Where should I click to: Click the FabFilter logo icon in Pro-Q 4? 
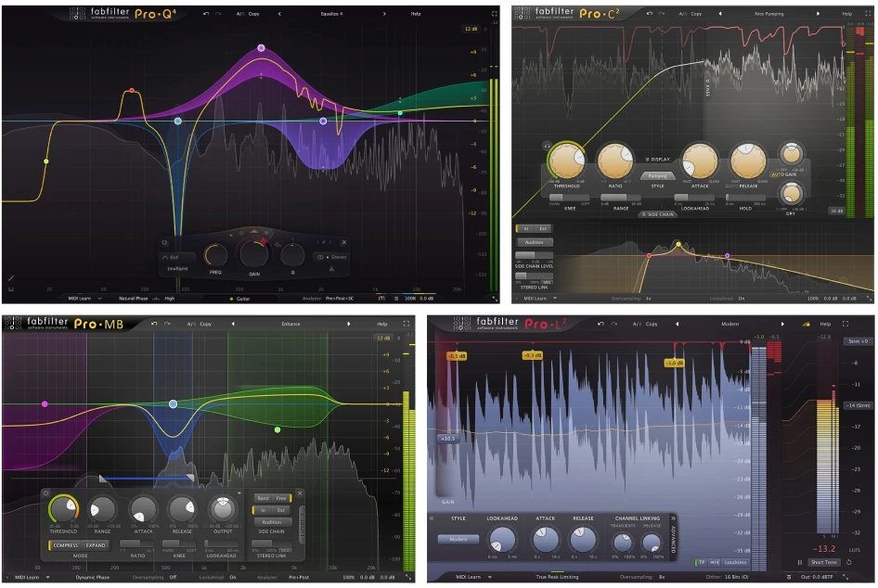pyautogui.click(x=77, y=11)
